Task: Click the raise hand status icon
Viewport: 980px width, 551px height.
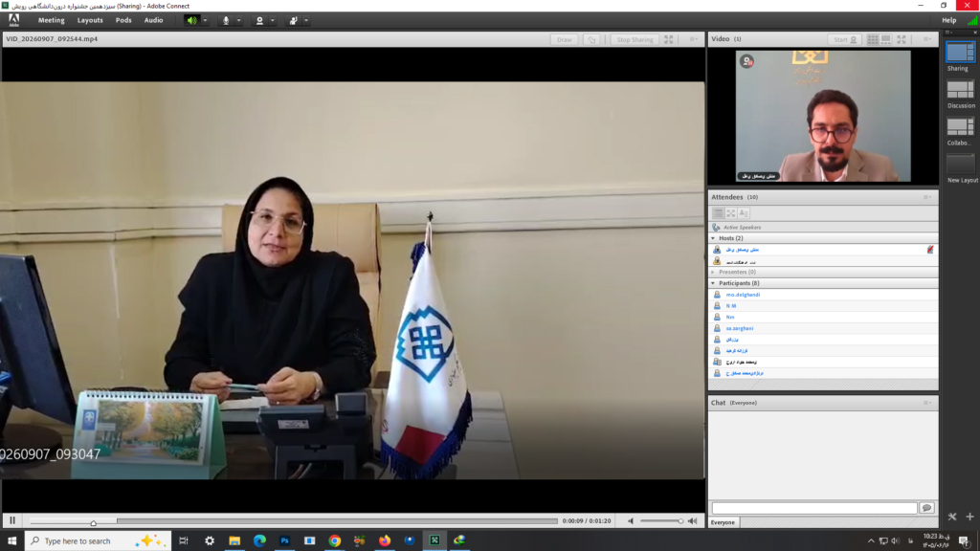Action: click(x=293, y=21)
